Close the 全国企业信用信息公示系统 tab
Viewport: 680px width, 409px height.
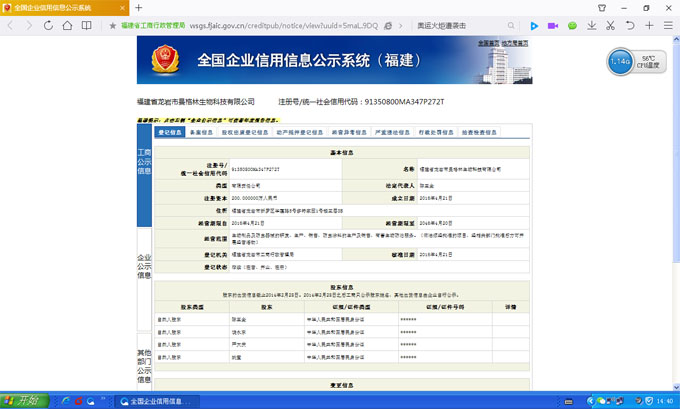[x=122, y=8]
